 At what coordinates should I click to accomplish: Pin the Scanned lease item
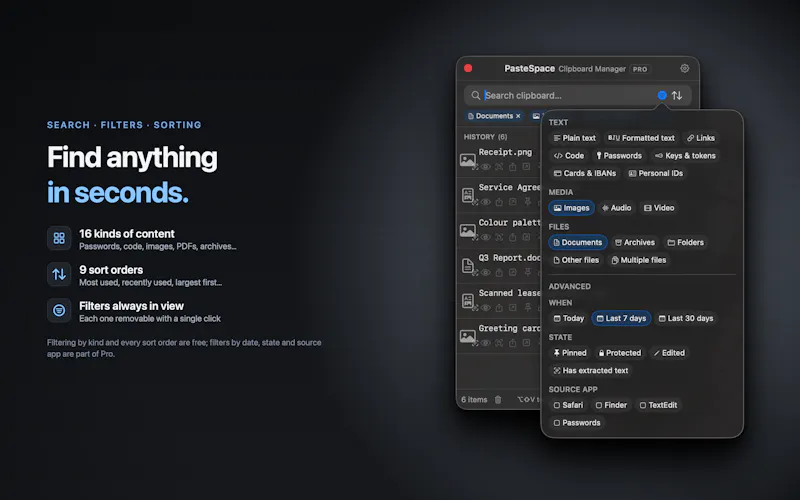coord(528,308)
